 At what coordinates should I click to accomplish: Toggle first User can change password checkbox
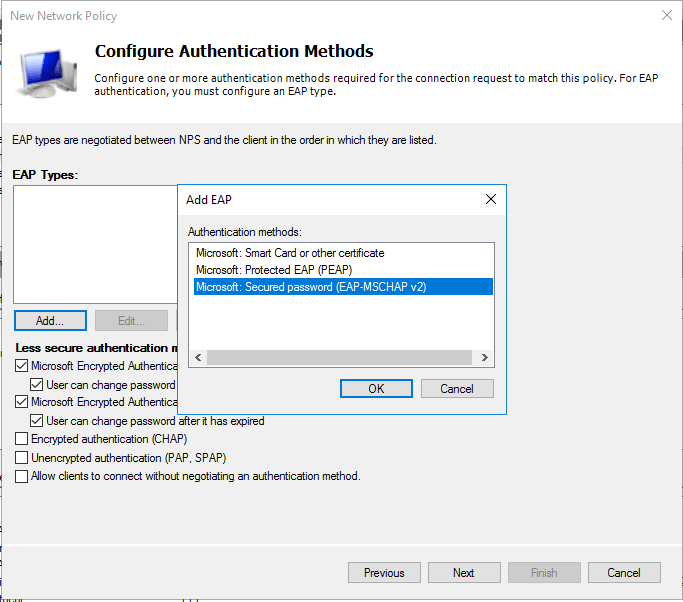[37, 384]
